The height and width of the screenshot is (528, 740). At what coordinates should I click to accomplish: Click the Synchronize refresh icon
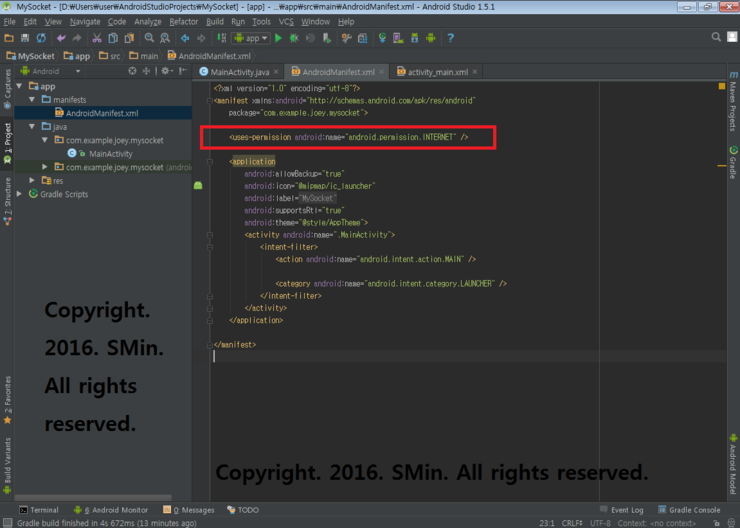point(41,38)
